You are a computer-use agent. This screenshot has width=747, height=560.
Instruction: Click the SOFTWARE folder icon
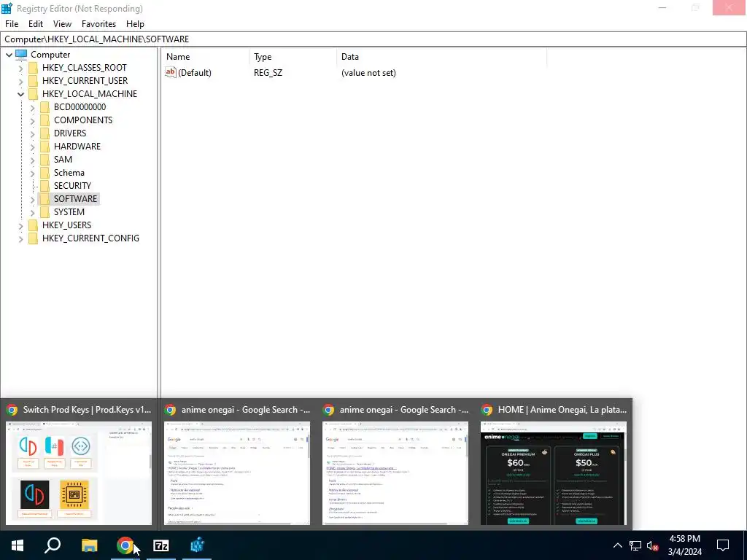44,198
